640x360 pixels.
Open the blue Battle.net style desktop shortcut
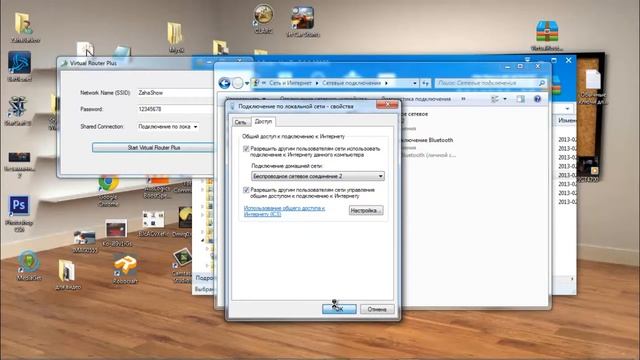pos(19,67)
